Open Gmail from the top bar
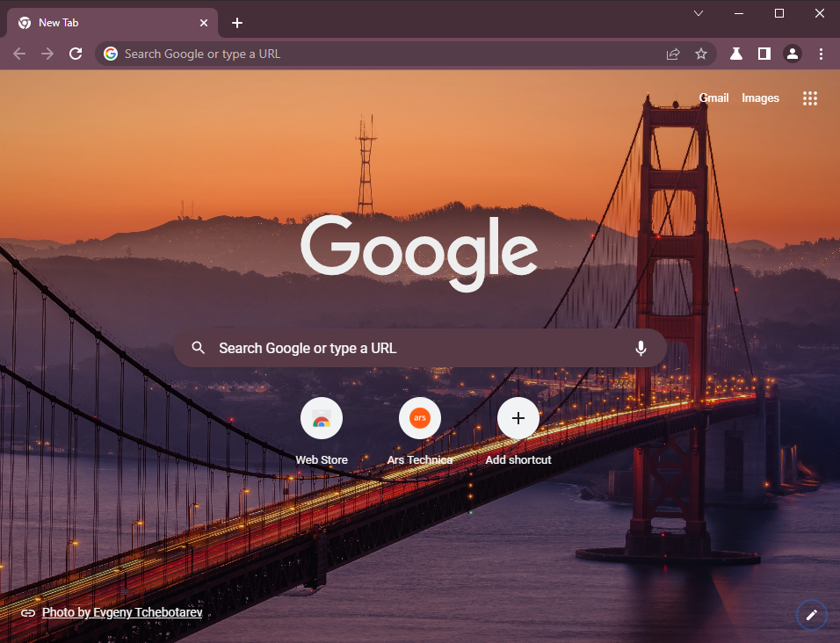840x643 pixels. pyautogui.click(x=713, y=98)
